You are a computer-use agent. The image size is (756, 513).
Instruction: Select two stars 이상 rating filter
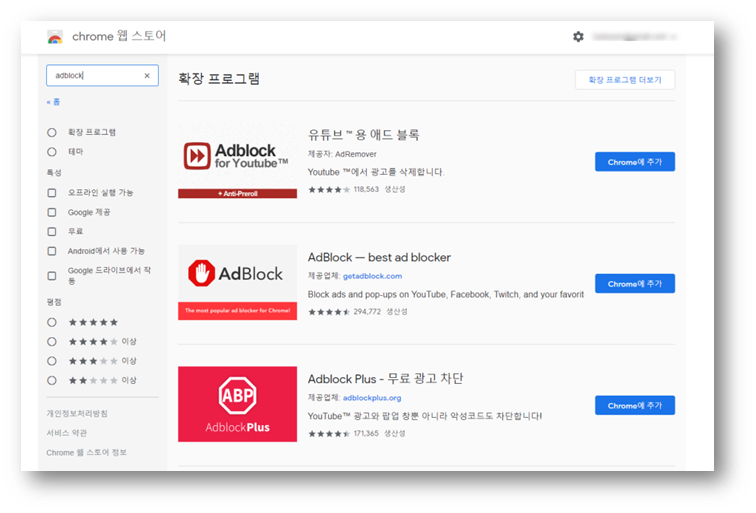pos(52,380)
